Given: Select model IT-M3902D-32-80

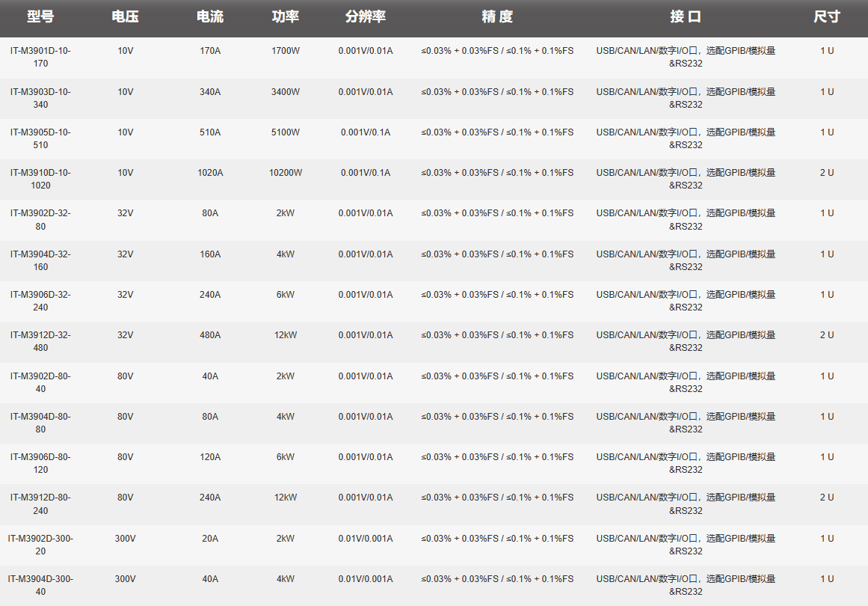Looking at the screenshot, I should tap(40, 220).
